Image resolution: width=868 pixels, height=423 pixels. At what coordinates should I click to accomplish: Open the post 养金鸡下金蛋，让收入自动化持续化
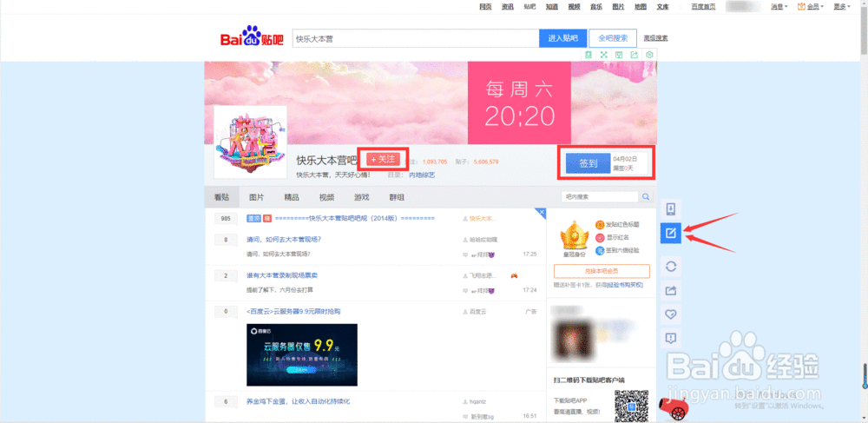[x=298, y=401]
